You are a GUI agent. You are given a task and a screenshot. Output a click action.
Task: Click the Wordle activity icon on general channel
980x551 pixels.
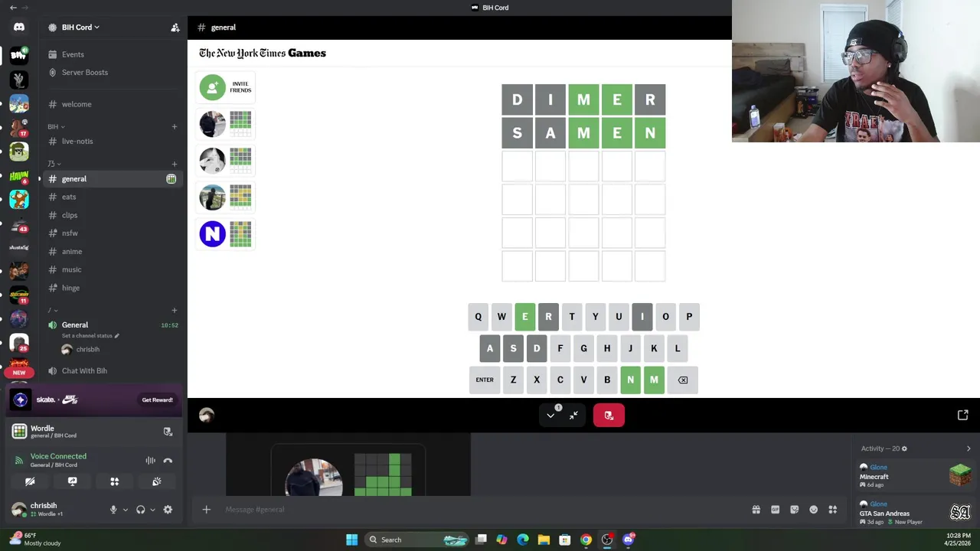pyautogui.click(x=171, y=179)
